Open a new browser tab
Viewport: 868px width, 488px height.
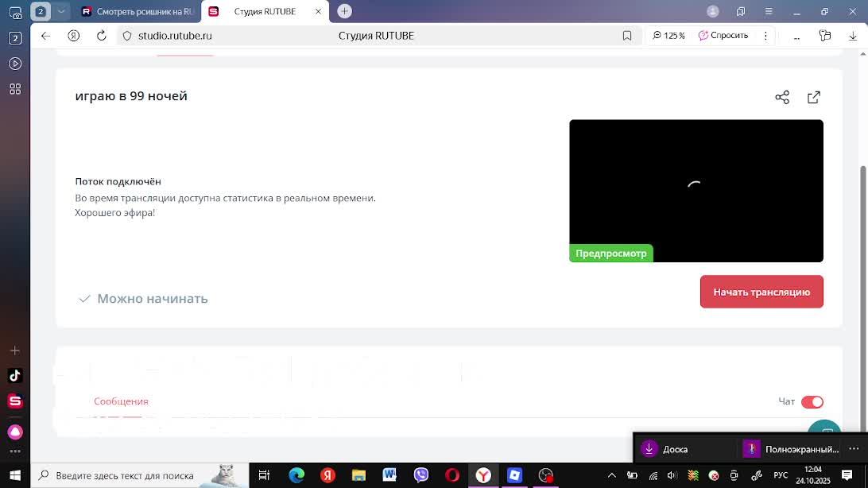[x=344, y=11]
